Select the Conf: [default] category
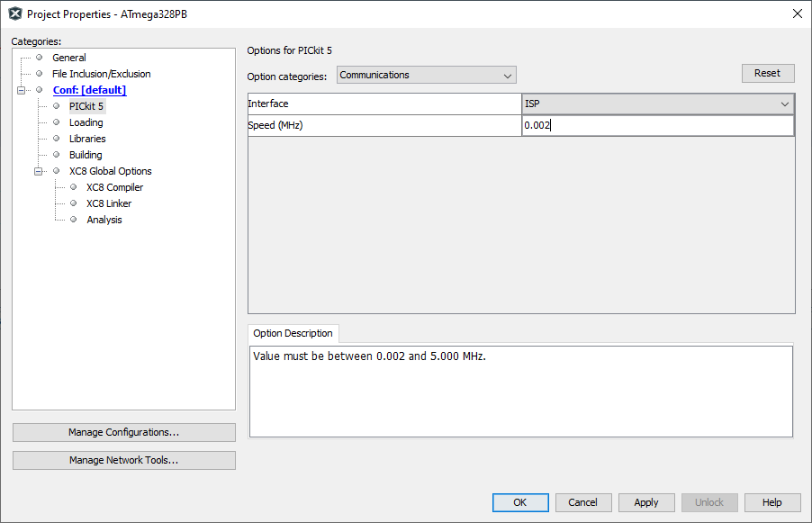 tap(89, 89)
